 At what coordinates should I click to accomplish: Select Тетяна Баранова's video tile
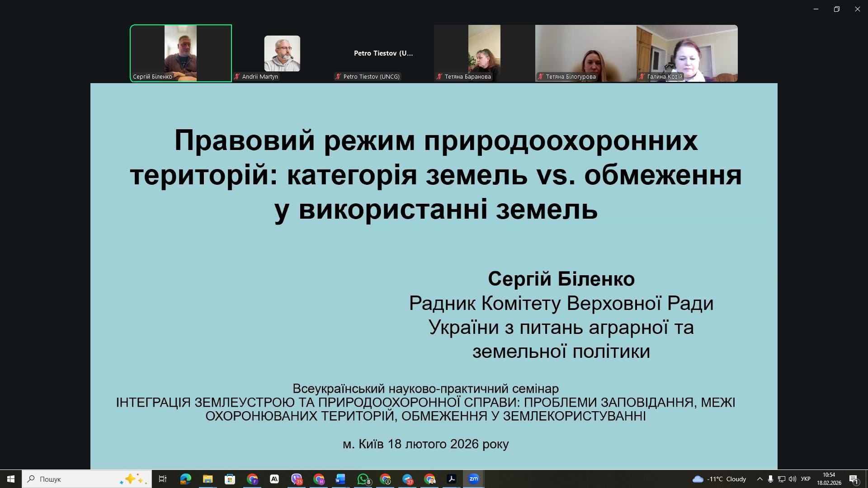click(x=484, y=53)
